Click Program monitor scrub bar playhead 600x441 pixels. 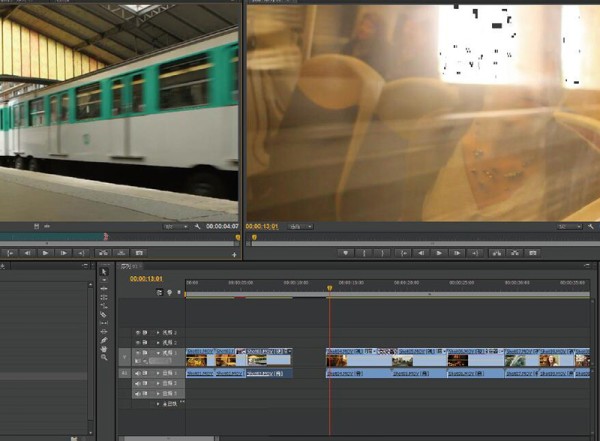[x=254, y=237]
